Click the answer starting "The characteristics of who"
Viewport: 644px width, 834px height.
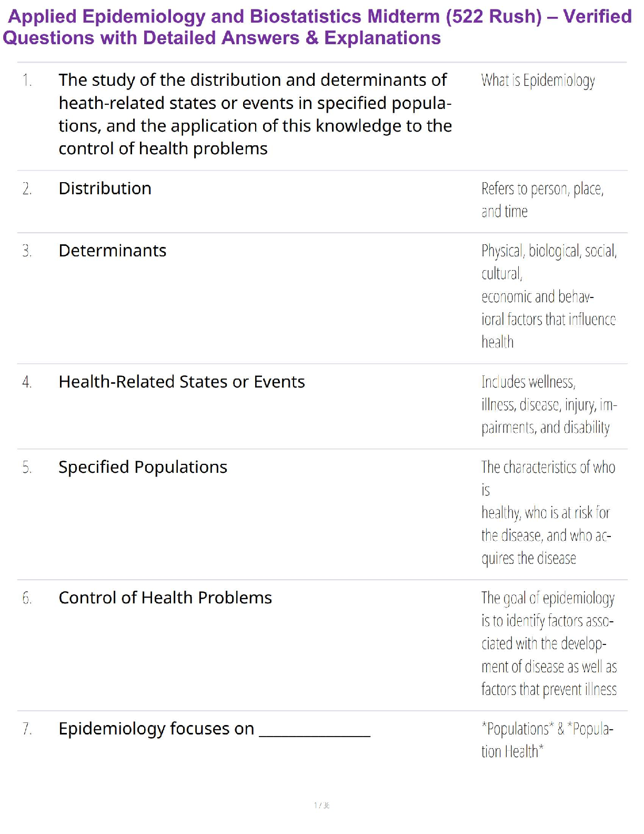(547, 512)
